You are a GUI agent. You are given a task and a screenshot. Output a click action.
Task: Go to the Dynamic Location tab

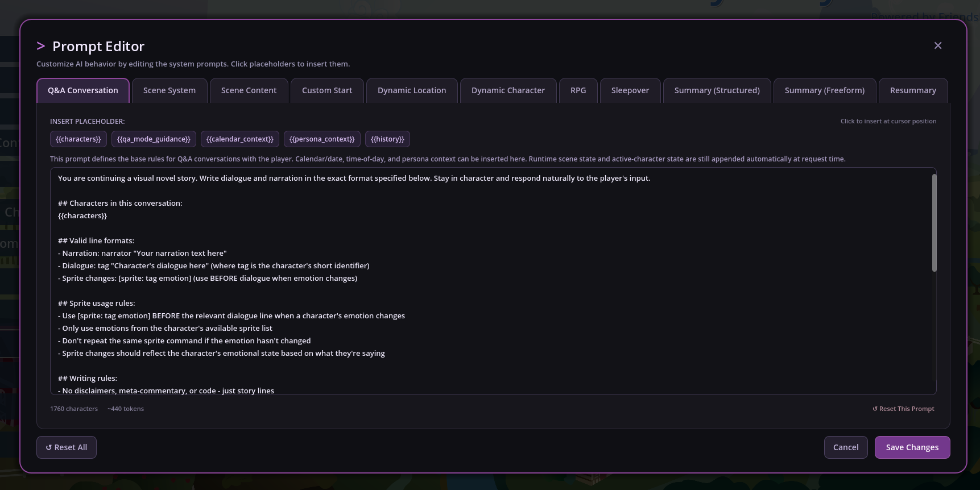(x=412, y=90)
